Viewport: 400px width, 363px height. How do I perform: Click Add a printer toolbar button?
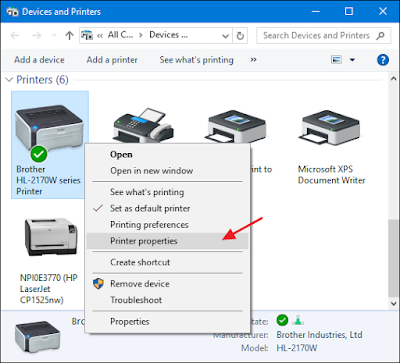pyautogui.click(x=112, y=60)
